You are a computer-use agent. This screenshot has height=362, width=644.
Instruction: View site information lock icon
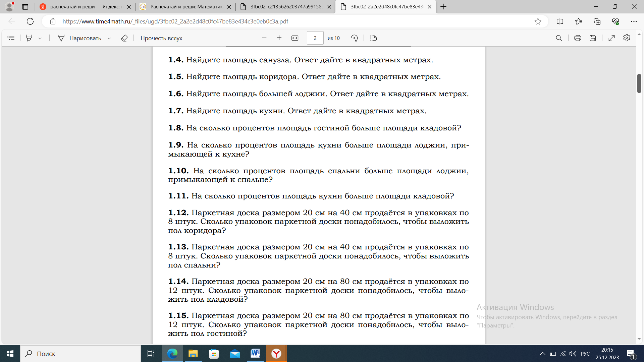tap(53, 21)
